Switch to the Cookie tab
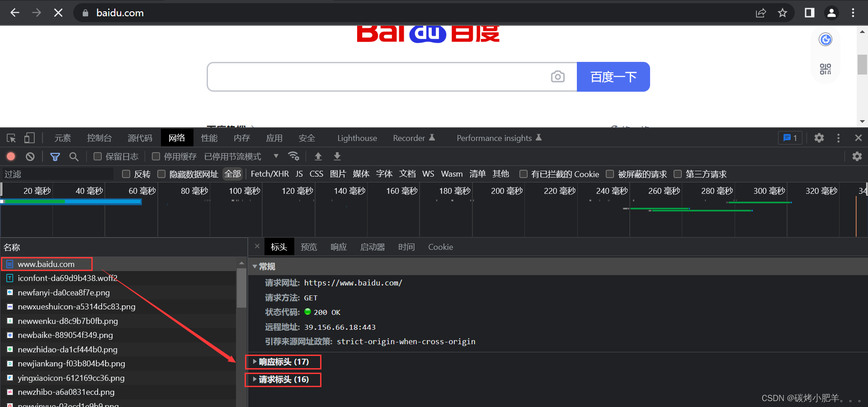The image size is (868, 407). click(440, 247)
